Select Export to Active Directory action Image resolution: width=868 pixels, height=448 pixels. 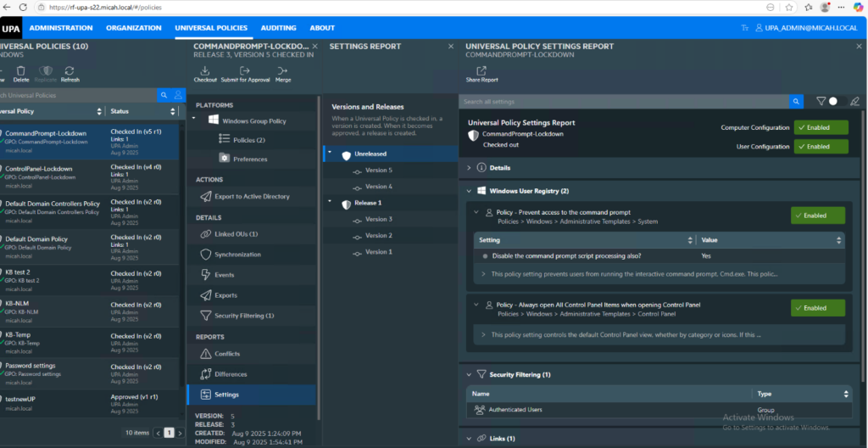[x=253, y=196]
